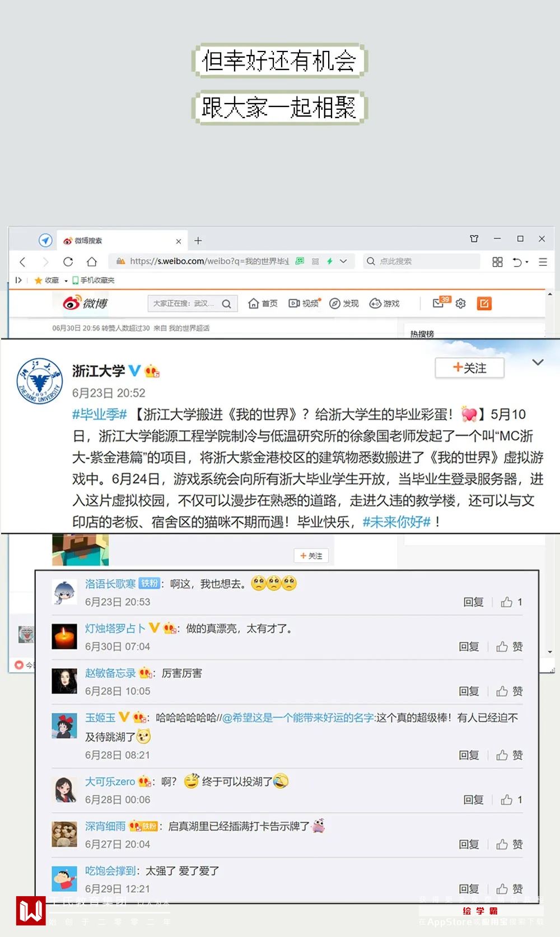Open the 视频 section
The width and height of the screenshot is (560, 937).
304,303
